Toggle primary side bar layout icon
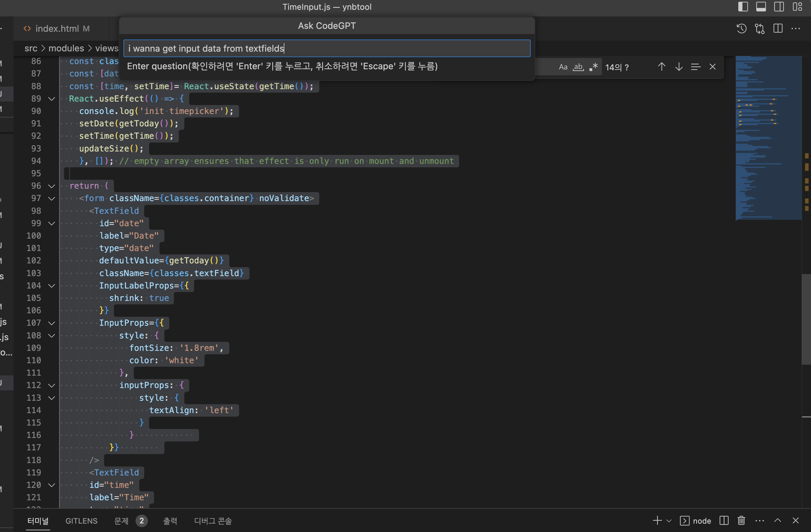The height and width of the screenshot is (532, 811). click(743, 7)
